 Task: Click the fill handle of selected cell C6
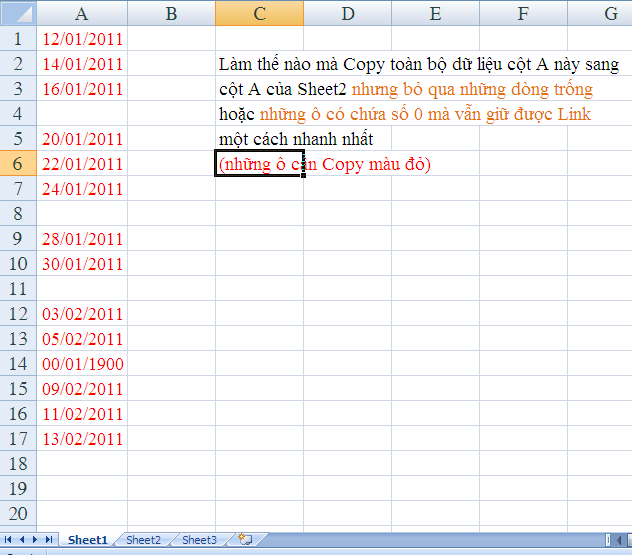pos(303,175)
